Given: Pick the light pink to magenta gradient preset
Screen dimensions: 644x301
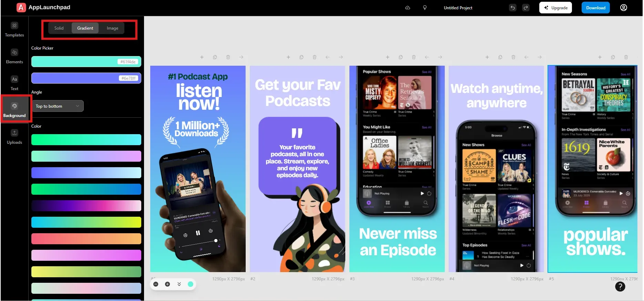Looking at the screenshot, I should click(86, 255).
